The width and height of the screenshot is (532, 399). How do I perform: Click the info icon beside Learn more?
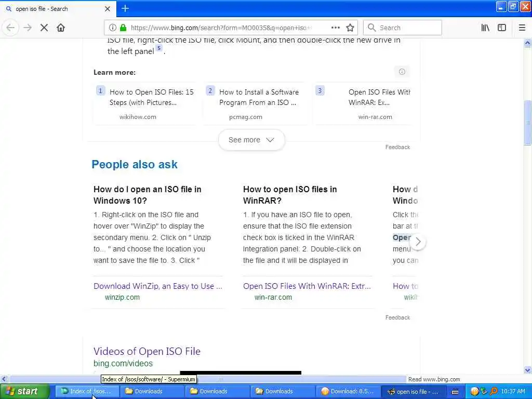402,72
